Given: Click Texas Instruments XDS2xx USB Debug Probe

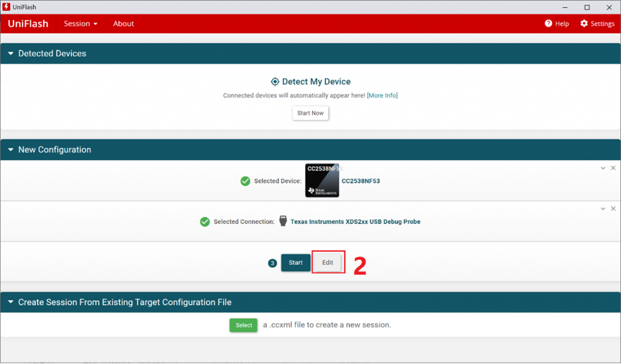Looking at the screenshot, I should click(355, 222).
